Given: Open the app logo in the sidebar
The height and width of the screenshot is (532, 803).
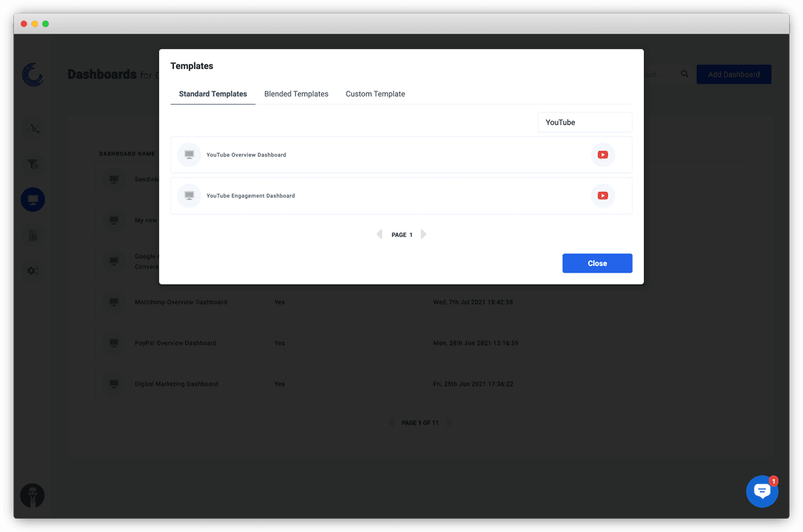Looking at the screenshot, I should 33,75.
